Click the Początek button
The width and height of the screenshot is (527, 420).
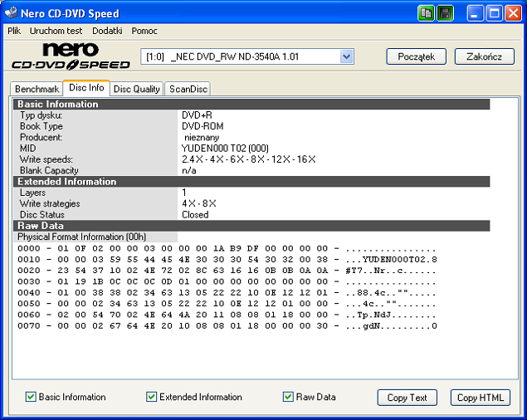tap(416, 56)
